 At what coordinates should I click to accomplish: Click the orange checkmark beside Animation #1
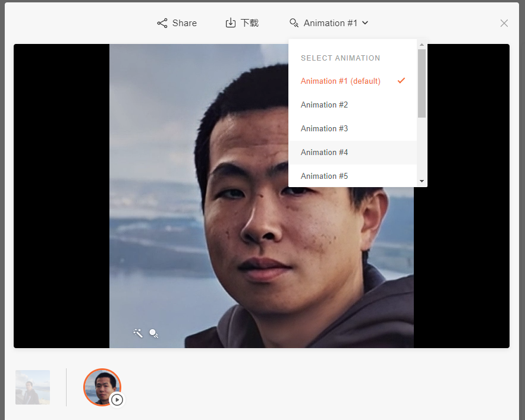tap(401, 81)
